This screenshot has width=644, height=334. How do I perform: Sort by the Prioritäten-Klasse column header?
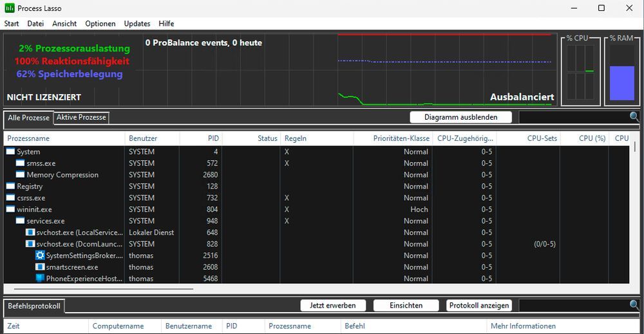coord(401,138)
